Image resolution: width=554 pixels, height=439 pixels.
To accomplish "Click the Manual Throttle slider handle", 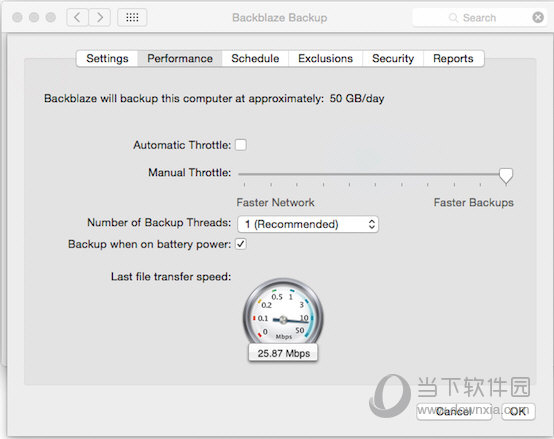I will [x=506, y=176].
